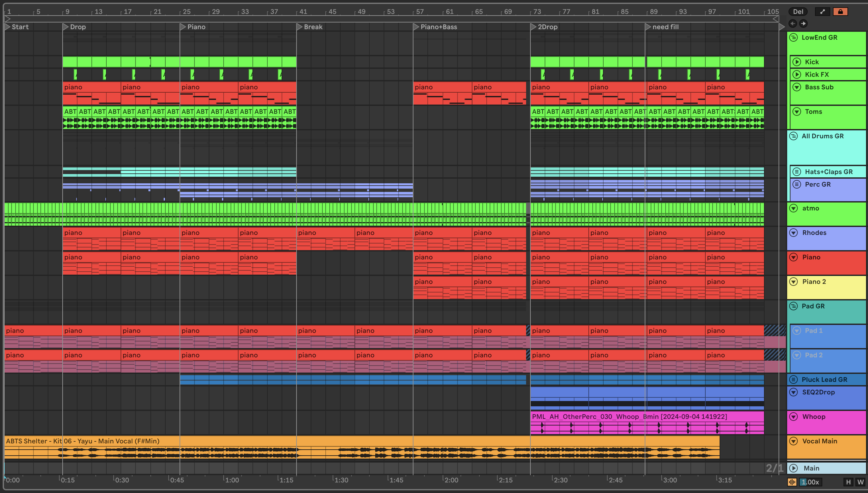Select the Break locator marker
Screen dimensions: 868x493
click(x=299, y=27)
